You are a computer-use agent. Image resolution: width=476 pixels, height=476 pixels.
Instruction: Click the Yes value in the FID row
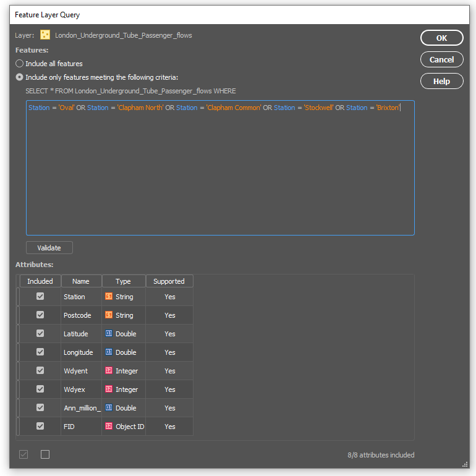click(x=170, y=426)
